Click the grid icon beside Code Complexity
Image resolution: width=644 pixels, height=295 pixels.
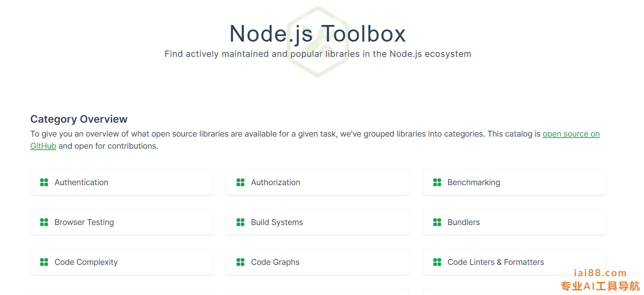pyautogui.click(x=44, y=262)
